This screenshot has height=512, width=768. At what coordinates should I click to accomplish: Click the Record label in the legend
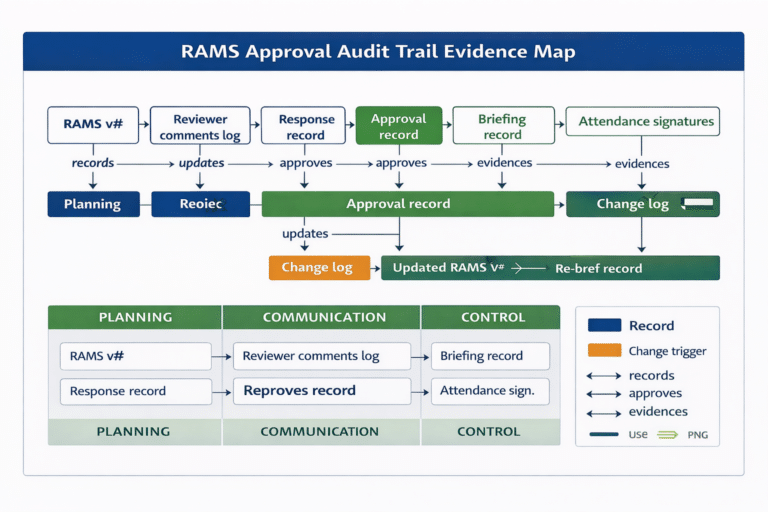tap(651, 326)
